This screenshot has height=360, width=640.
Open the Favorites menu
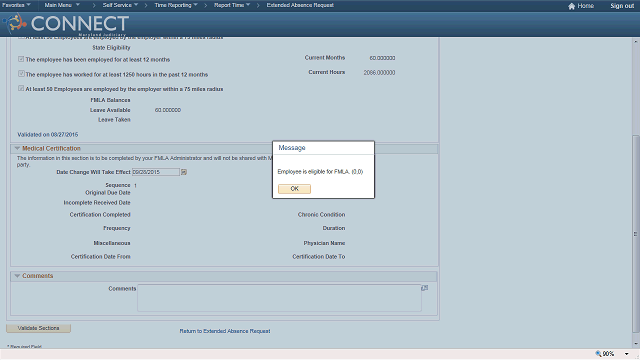(16, 5)
